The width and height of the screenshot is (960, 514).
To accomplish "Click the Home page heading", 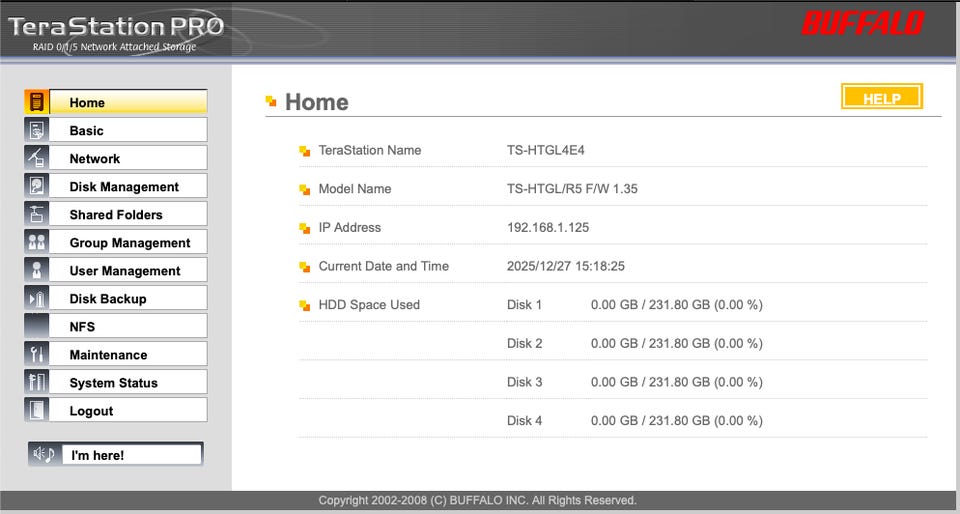I will (x=317, y=102).
